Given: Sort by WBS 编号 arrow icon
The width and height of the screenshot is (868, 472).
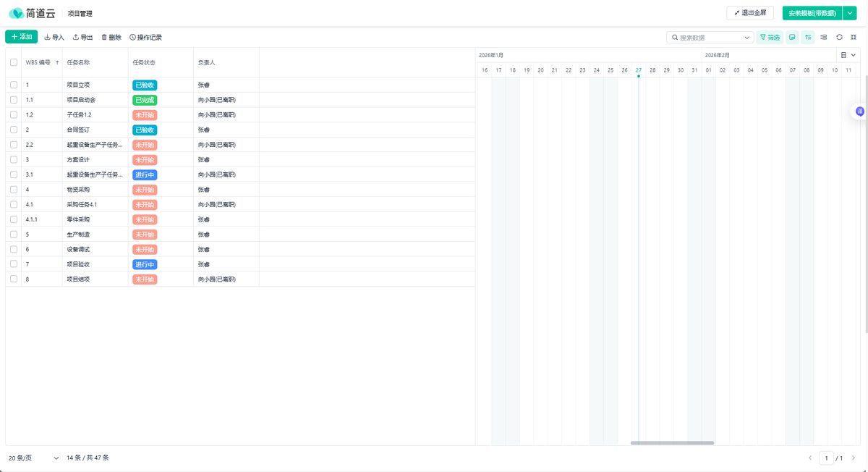Looking at the screenshot, I should pyautogui.click(x=57, y=62).
